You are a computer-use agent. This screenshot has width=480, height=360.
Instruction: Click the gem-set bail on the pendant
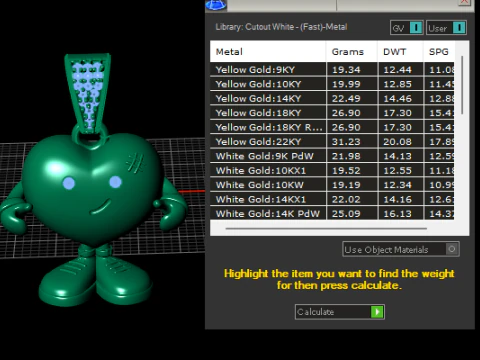coord(88,93)
